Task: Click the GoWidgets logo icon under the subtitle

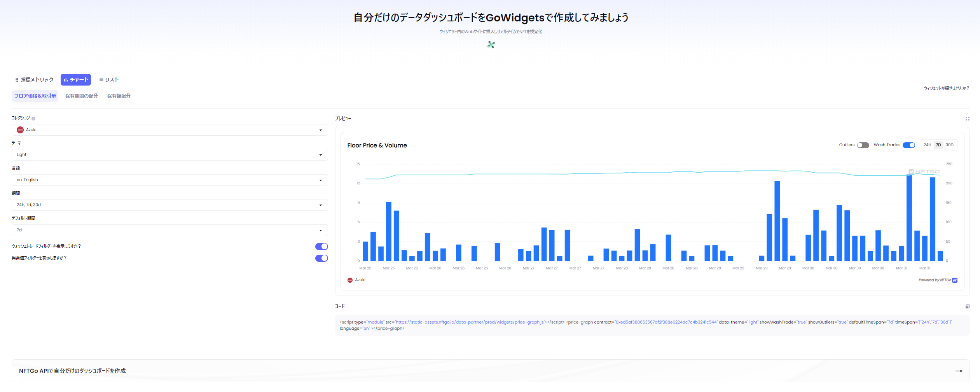Action: coord(491,45)
